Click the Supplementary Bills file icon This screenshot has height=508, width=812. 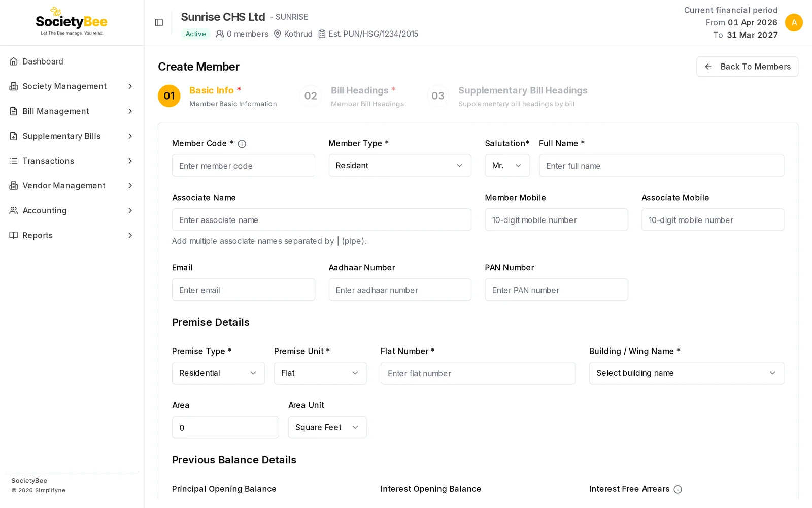pos(14,136)
